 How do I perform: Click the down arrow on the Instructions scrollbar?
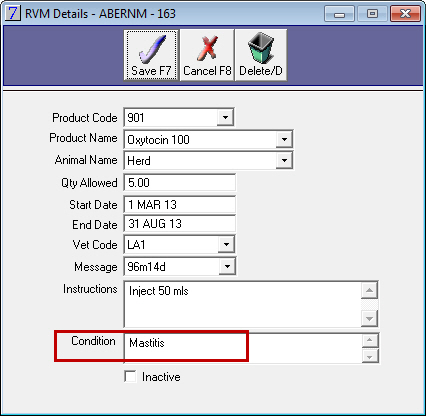pyautogui.click(x=369, y=319)
